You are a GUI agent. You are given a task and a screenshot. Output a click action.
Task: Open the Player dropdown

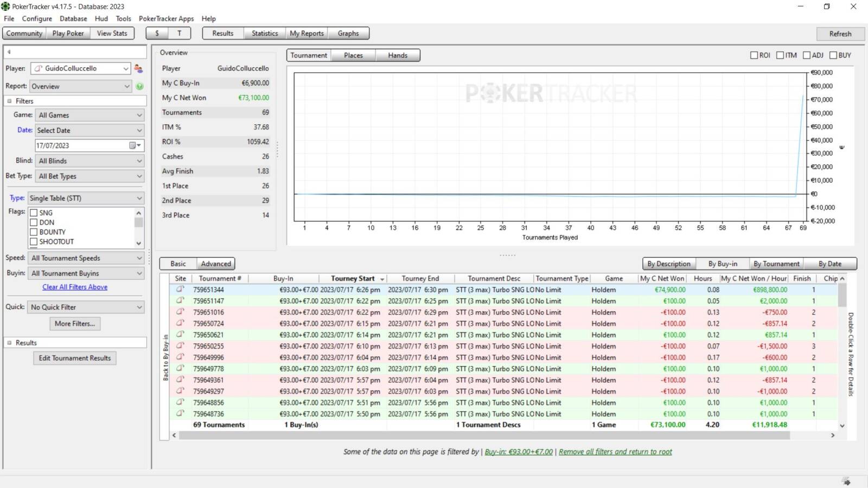tap(80, 68)
